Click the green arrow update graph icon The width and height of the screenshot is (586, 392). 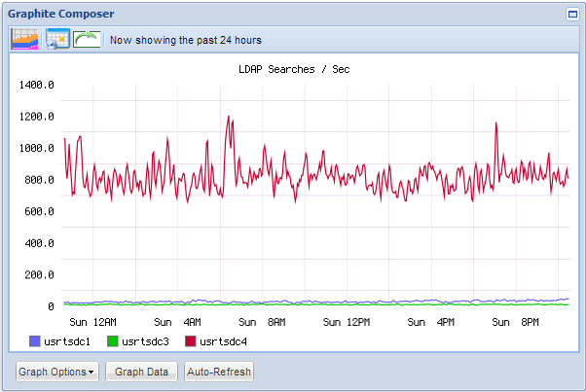click(89, 40)
